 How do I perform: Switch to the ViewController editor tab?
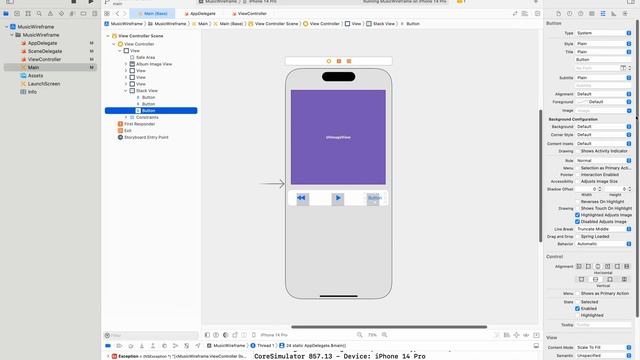pos(249,13)
